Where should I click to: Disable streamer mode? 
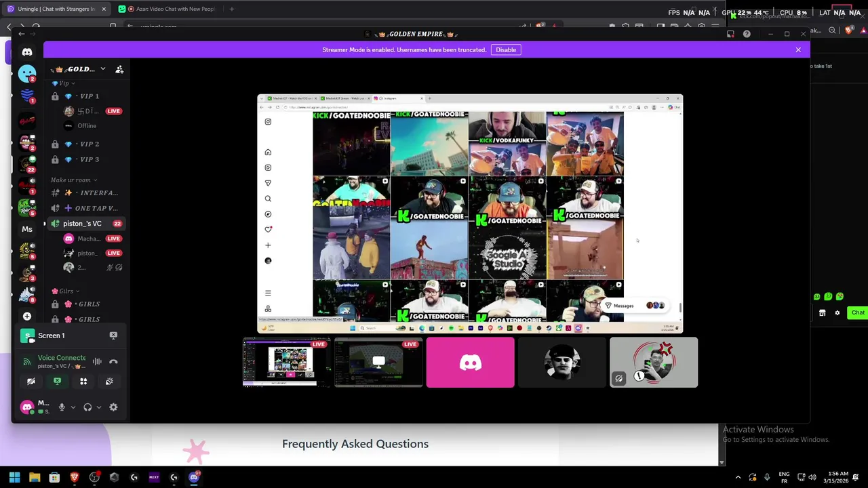506,49
